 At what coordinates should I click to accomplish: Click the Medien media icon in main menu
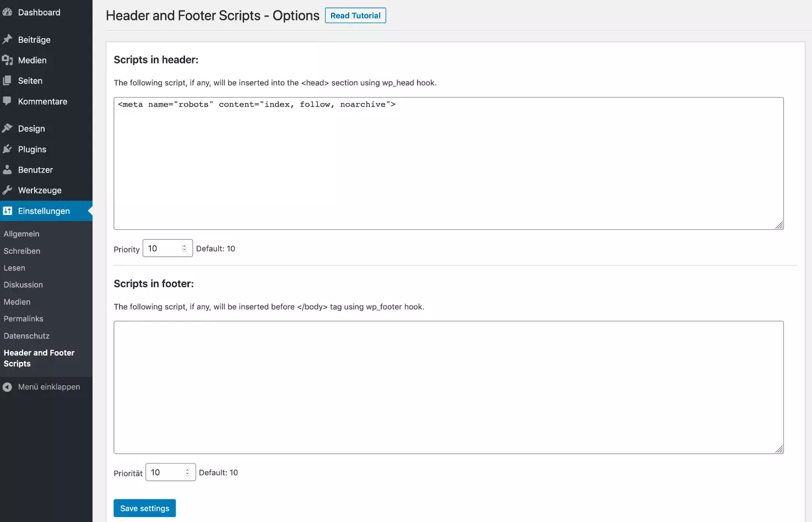coord(7,60)
